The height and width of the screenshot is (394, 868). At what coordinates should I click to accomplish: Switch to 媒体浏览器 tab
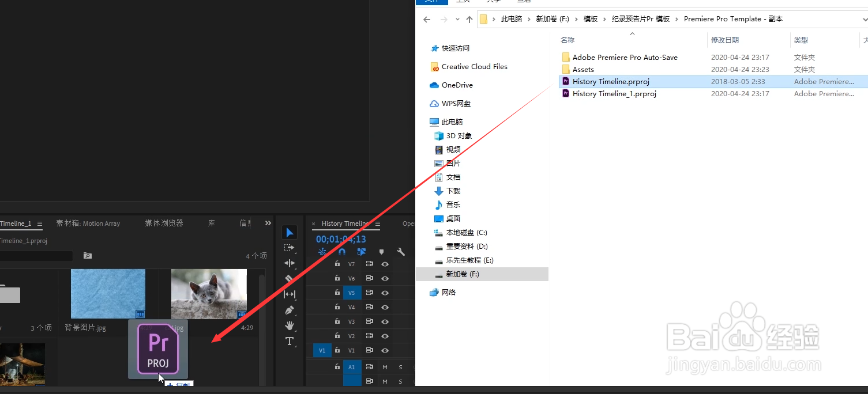[x=164, y=223]
